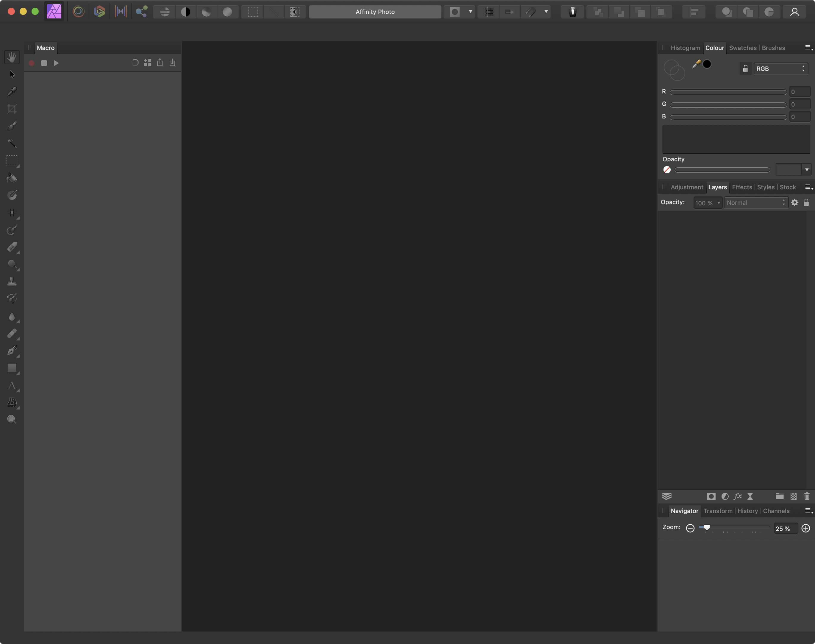Click the Assistant options icon

(x=572, y=12)
